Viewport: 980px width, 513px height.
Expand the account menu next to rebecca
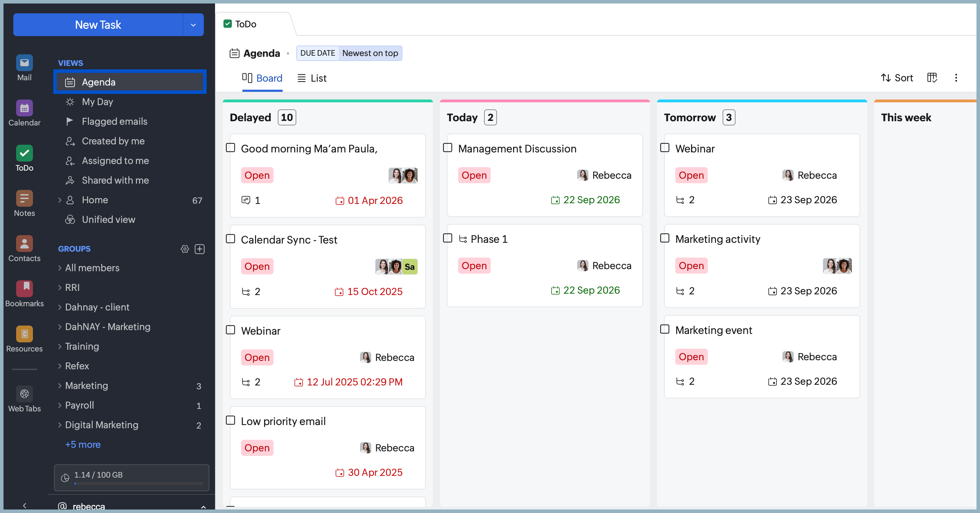(x=203, y=507)
